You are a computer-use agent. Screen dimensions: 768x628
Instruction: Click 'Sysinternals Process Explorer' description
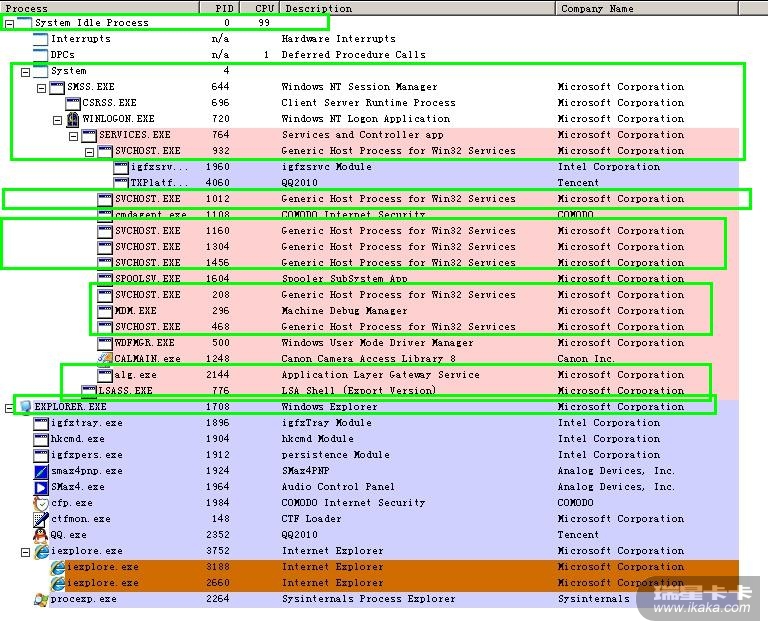[x=368, y=599]
